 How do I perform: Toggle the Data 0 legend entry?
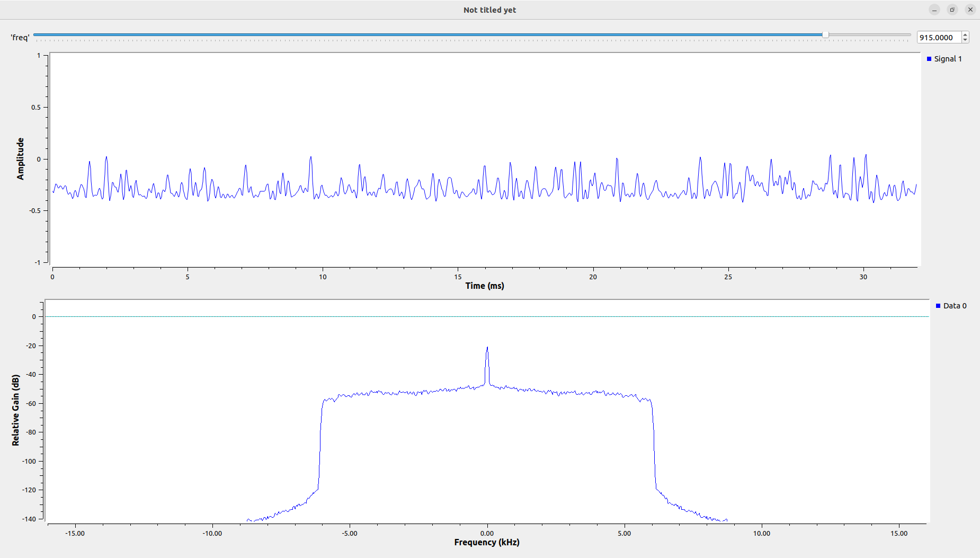(951, 306)
